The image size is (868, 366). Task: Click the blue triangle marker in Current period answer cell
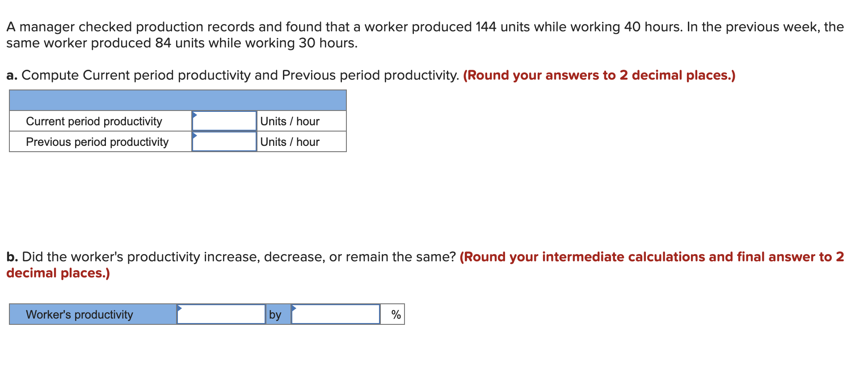[194, 115]
